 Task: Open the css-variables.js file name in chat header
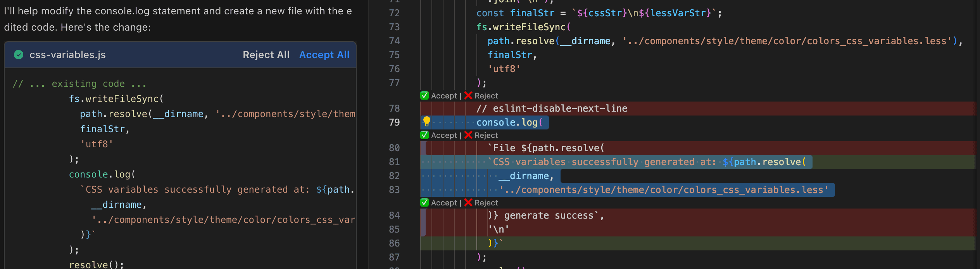click(67, 55)
